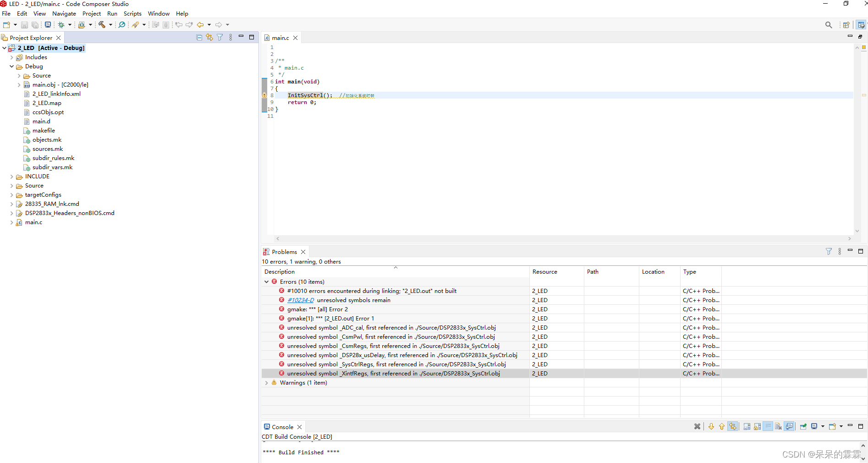Select 28335_RAM_lnk.cmd in the project tree
Image resolution: width=868 pixels, height=463 pixels.
pos(52,204)
